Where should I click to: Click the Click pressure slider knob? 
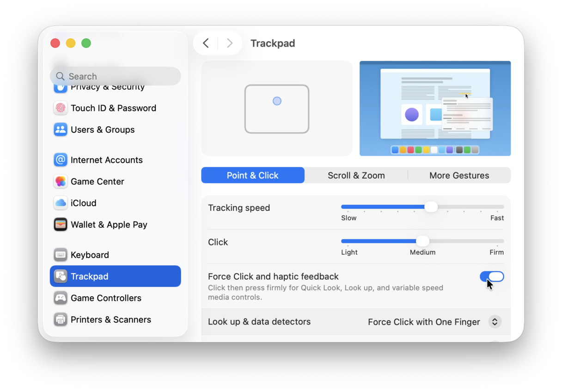click(422, 241)
